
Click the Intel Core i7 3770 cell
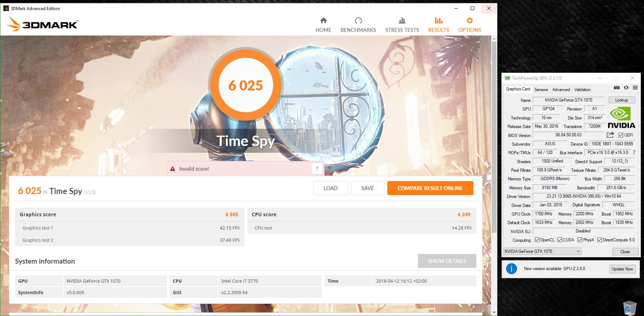click(269, 281)
